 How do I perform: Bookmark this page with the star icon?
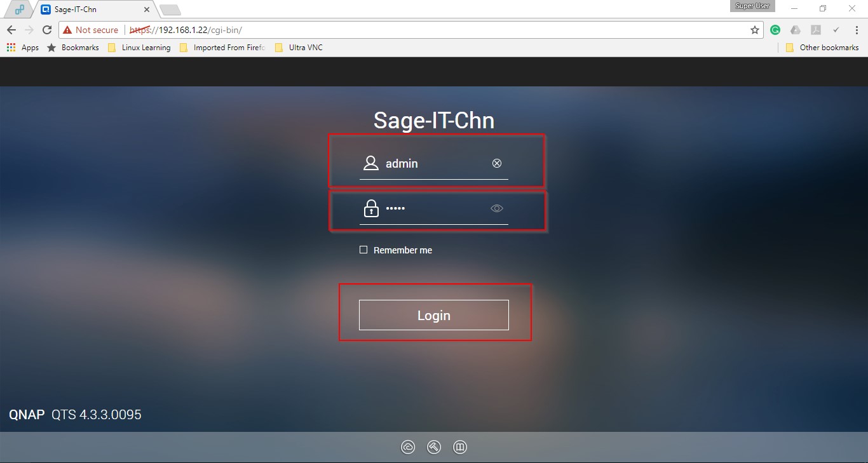[755, 30]
